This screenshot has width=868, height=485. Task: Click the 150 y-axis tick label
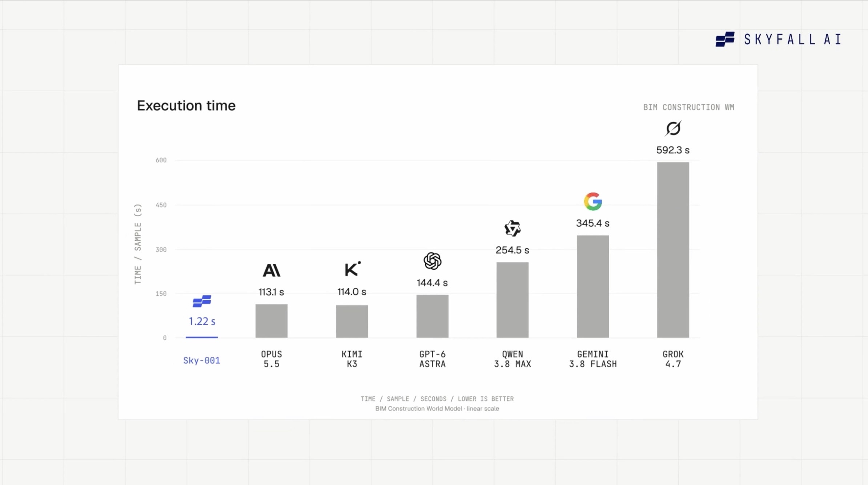point(161,294)
